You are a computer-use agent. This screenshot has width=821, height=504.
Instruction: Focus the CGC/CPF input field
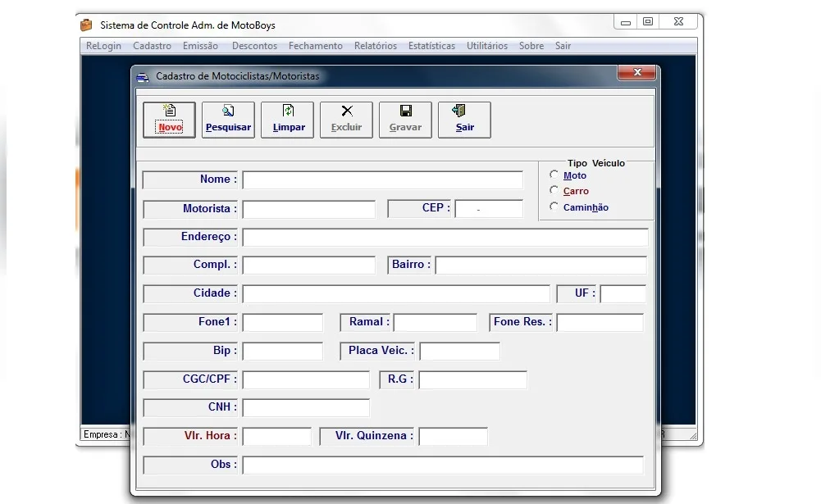point(306,380)
